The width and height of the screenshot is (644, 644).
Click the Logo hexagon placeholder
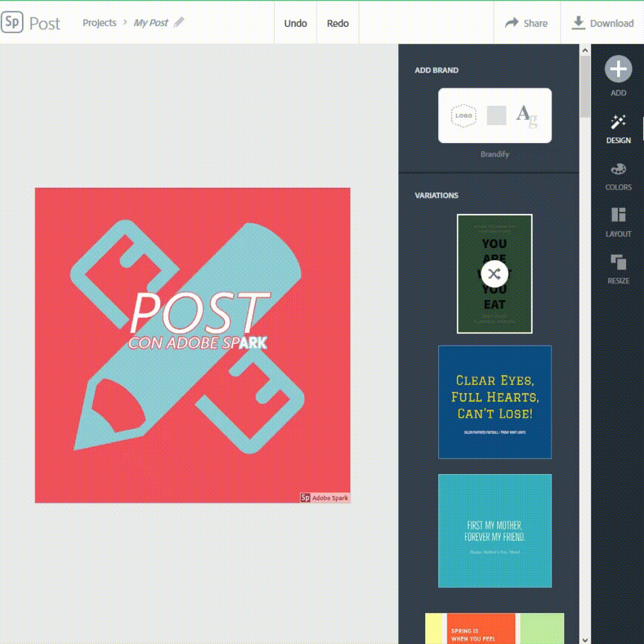(x=463, y=116)
